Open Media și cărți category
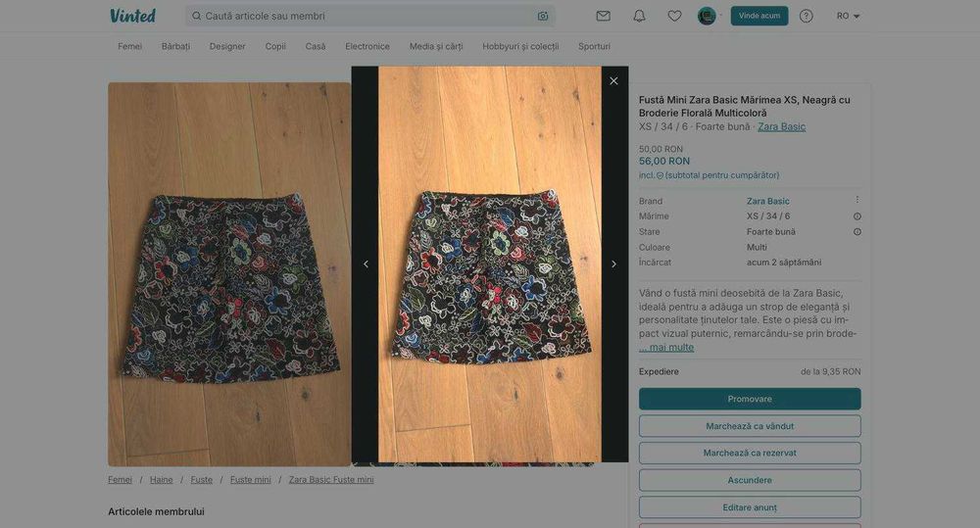This screenshot has height=528, width=980. point(436,46)
